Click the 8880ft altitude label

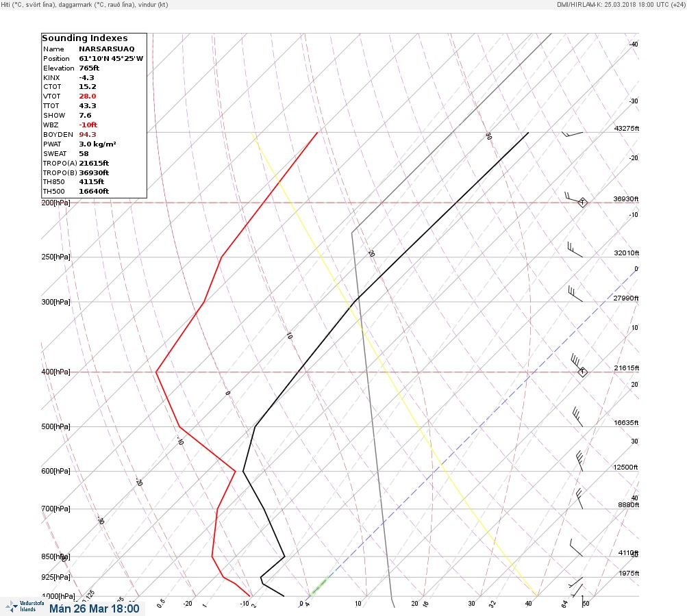tap(628, 505)
